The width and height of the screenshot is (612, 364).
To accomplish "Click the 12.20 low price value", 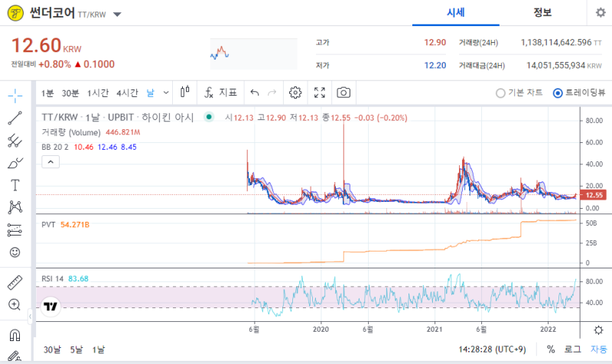I will [435, 65].
